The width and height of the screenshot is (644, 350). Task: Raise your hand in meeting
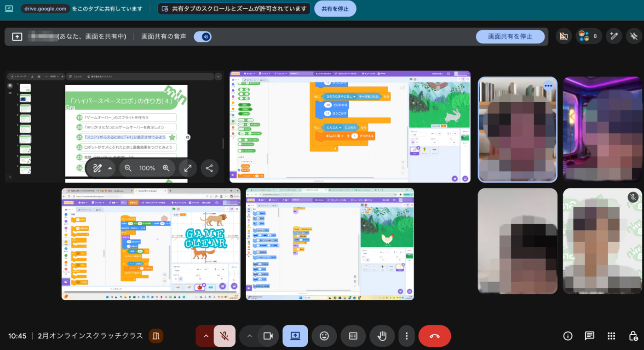point(382,336)
